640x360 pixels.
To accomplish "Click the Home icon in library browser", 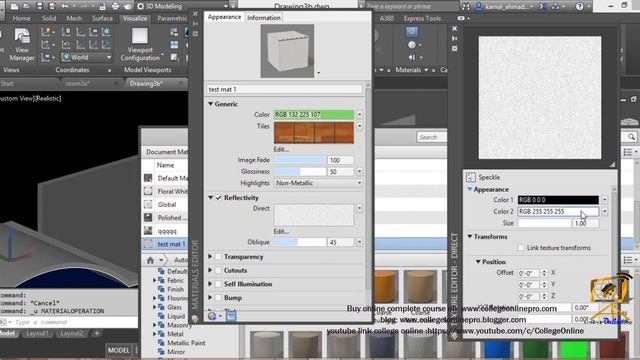I will [x=150, y=260].
